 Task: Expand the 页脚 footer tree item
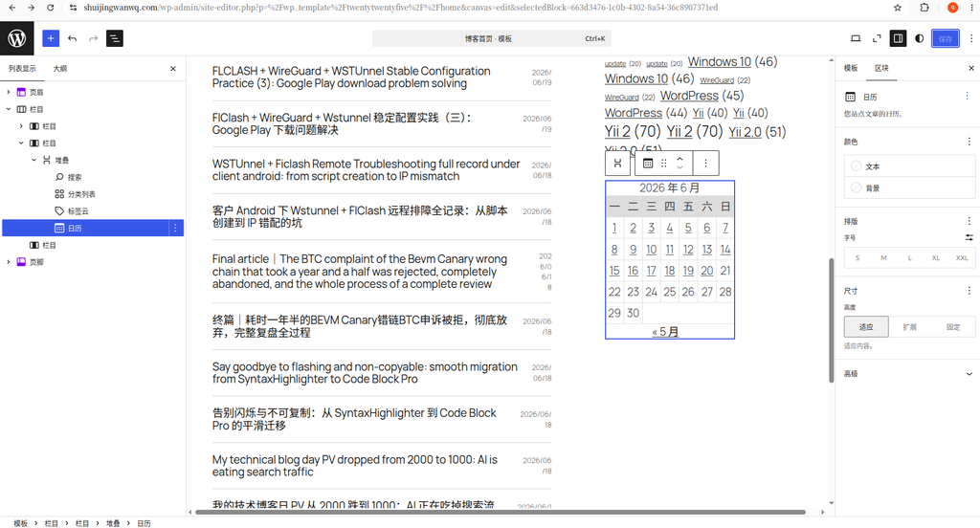pos(8,262)
